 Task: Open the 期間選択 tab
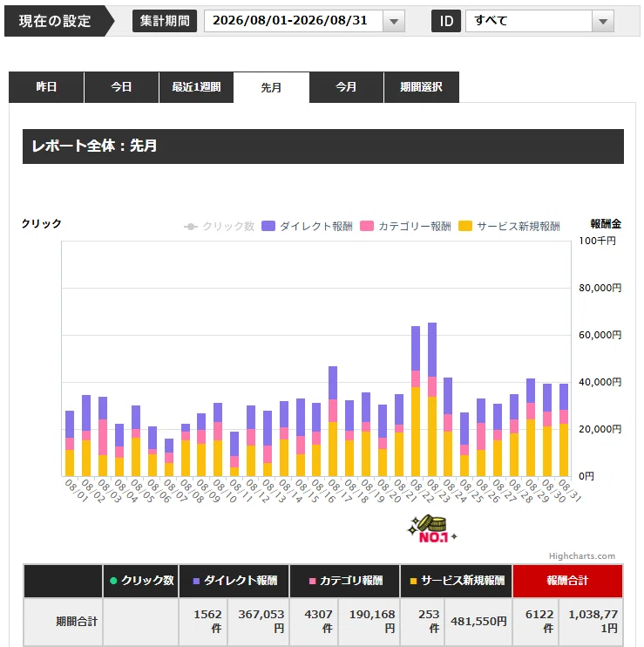[422, 87]
